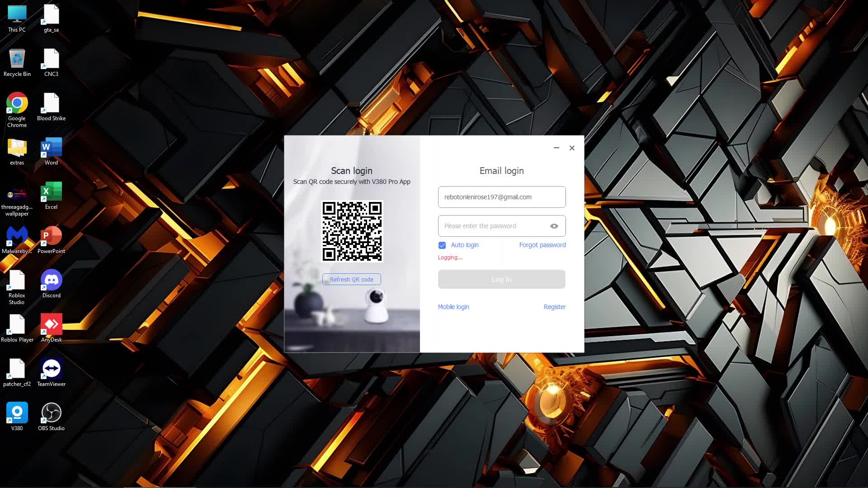Image resolution: width=868 pixels, height=488 pixels.
Task: Select the Malwarebytes desktop icon
Action: [17, 236]
